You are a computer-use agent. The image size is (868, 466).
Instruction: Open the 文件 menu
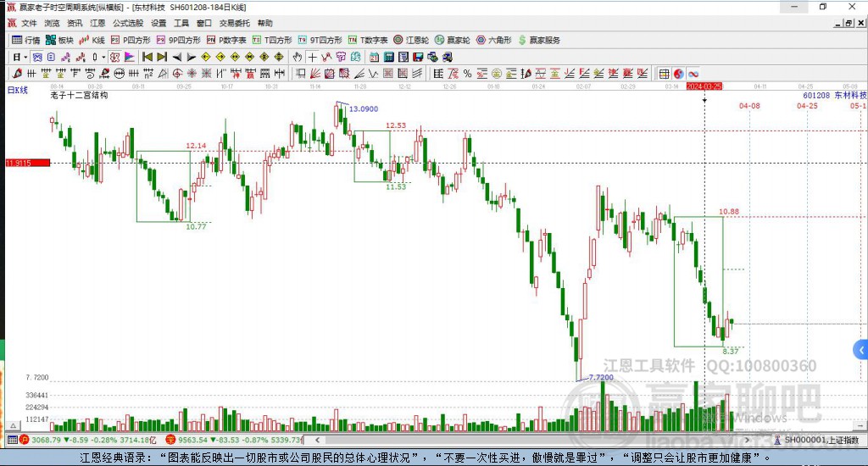(x=29, y=23)
